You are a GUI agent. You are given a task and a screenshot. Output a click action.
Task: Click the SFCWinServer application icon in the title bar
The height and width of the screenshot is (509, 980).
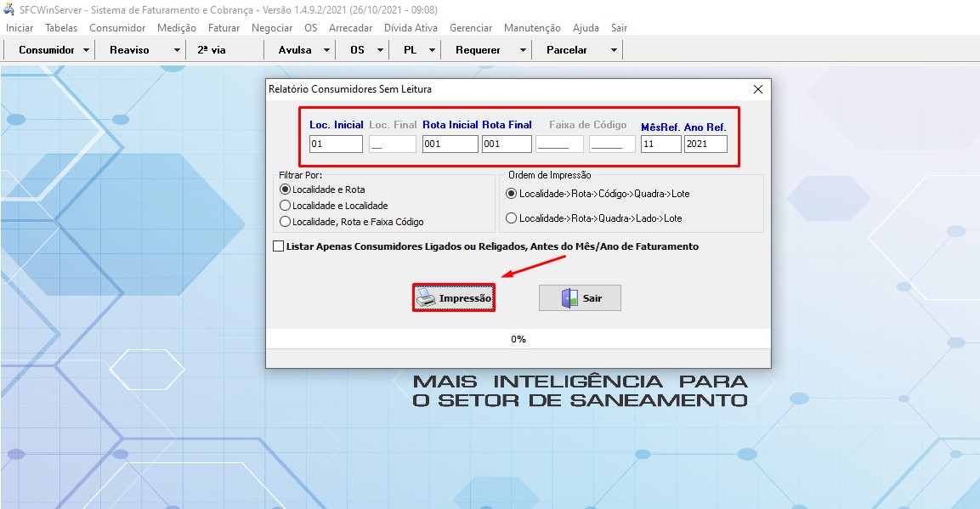pyautogui.click(x=8, y=8)
